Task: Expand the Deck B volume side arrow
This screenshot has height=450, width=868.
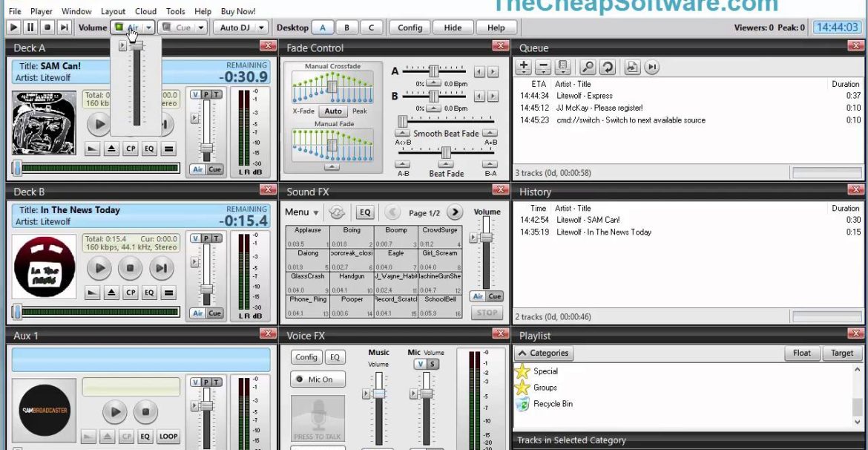Action: 194,262
